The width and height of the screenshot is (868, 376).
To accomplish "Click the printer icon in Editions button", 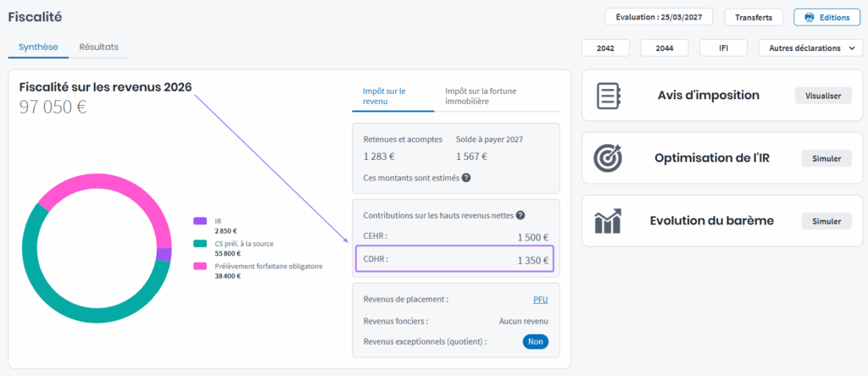I will (810, 17).
